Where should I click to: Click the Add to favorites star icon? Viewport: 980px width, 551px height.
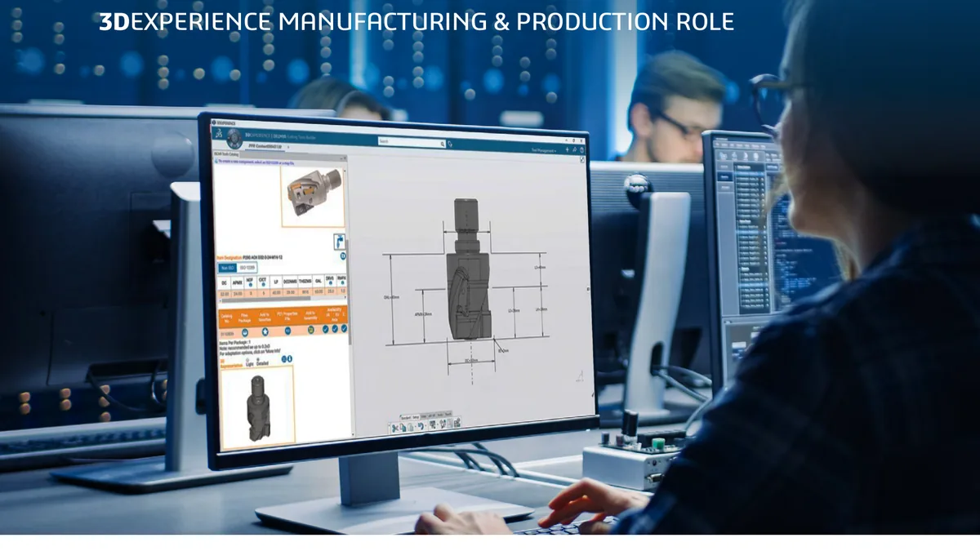265,331
